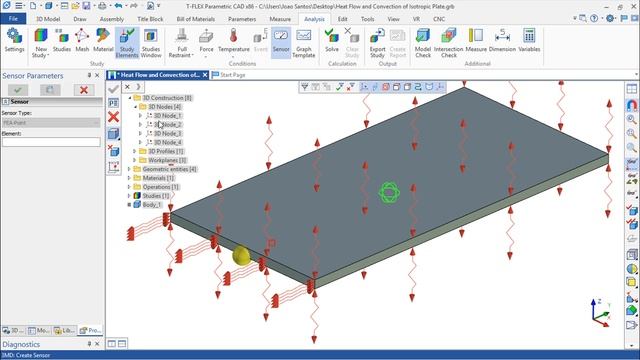Screen dimensions: 640x360
Task: Click the magnet snap icon on right toolbar
Action: [x=631, y=105]
